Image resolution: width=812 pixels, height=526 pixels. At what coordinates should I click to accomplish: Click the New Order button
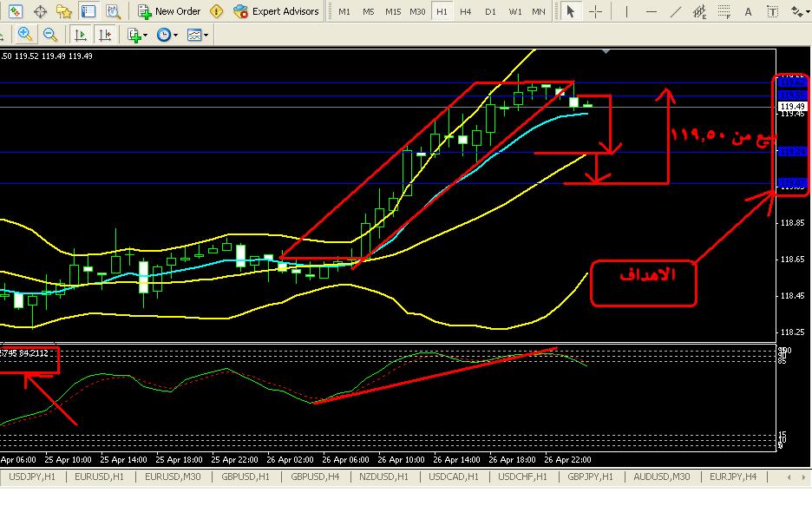pyautogui.click(x=169, y=11)
